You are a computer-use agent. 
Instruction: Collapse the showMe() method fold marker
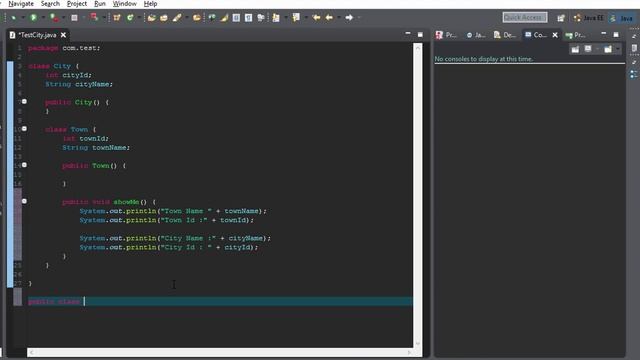24,201
